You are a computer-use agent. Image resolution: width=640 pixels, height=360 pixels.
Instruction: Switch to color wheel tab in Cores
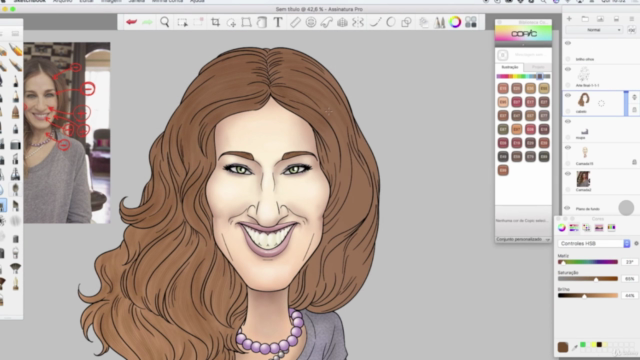coord(562,228)
